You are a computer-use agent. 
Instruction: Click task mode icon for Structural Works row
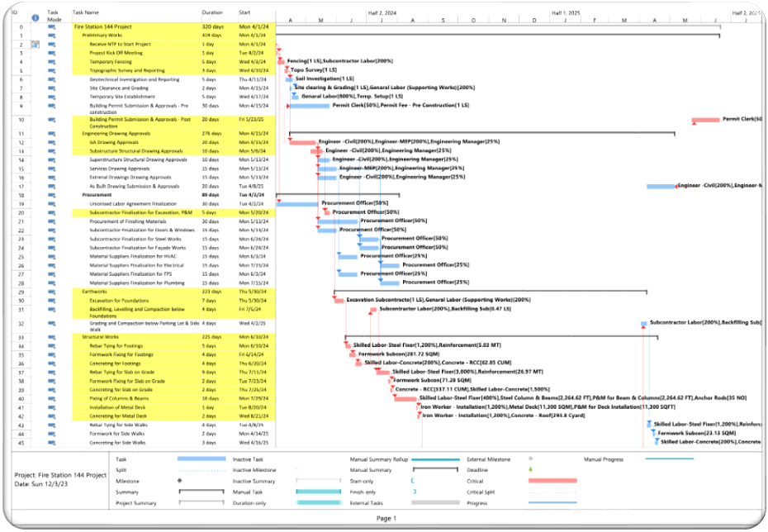pos(52,337)
